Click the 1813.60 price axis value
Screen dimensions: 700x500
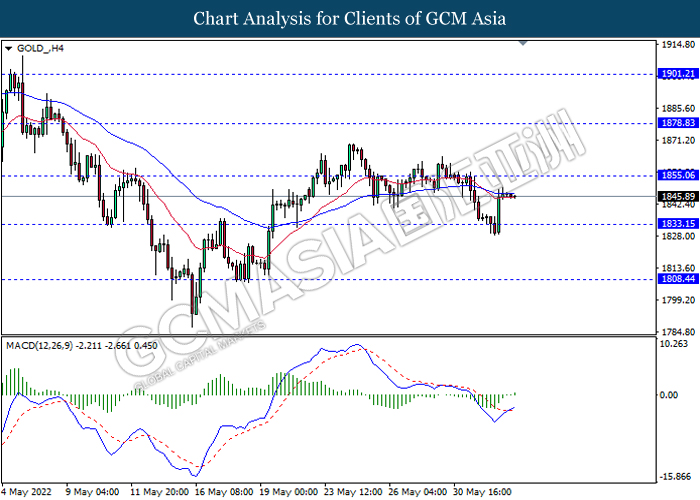tap(678, 268)
